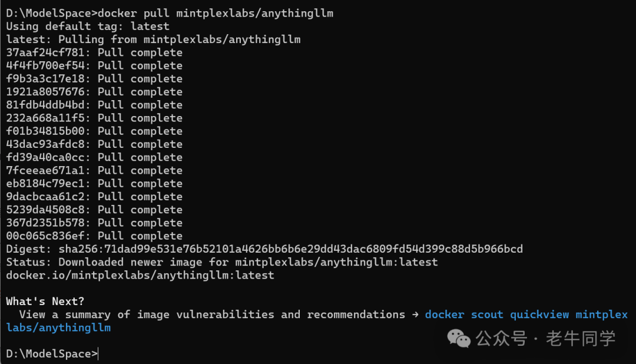Viewport: 636px width, 364px height.
Task: Click the Status: Downloaded newer image line
Action: click(x=222, y=262)
